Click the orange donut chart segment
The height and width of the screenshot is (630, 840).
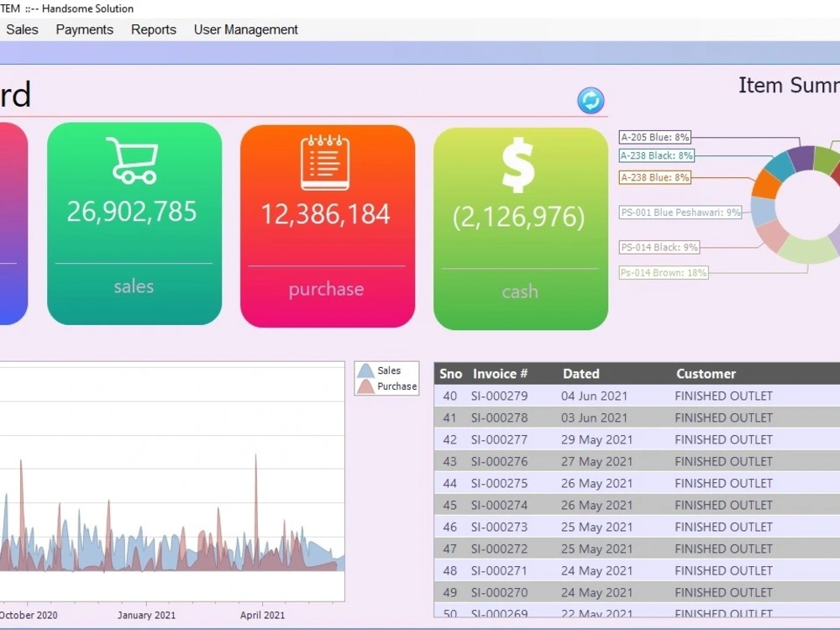[x=767, y=184]
